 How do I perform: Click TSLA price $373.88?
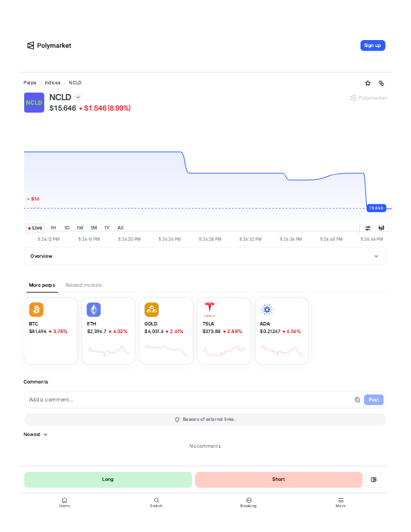pos(211,332)
